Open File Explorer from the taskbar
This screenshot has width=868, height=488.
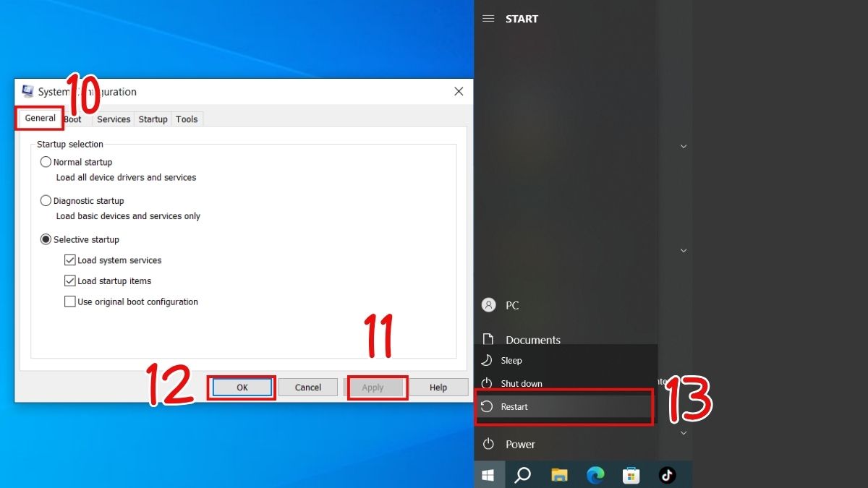pyautogui.click(x=559, y=474)
